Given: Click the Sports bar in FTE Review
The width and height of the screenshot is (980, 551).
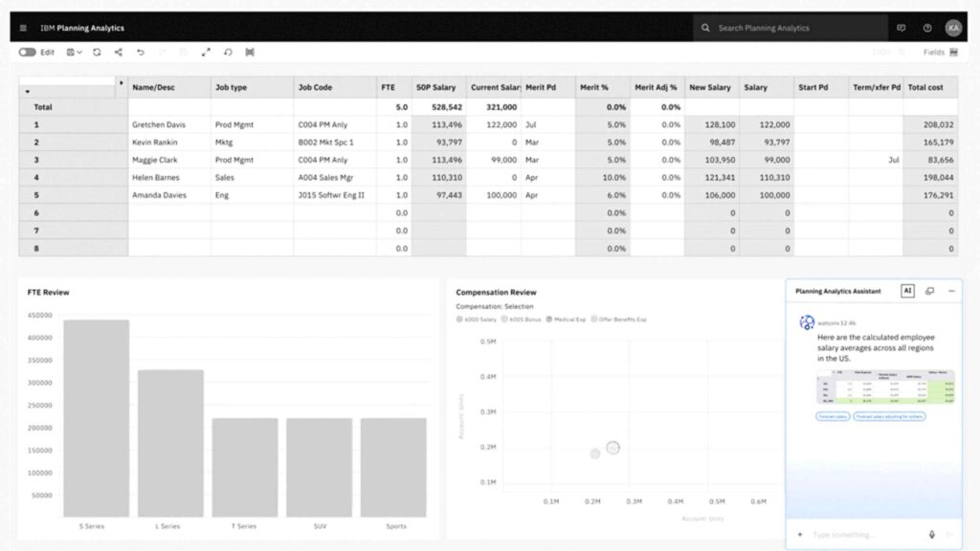Looking at the screenshot, I should 393,467.
